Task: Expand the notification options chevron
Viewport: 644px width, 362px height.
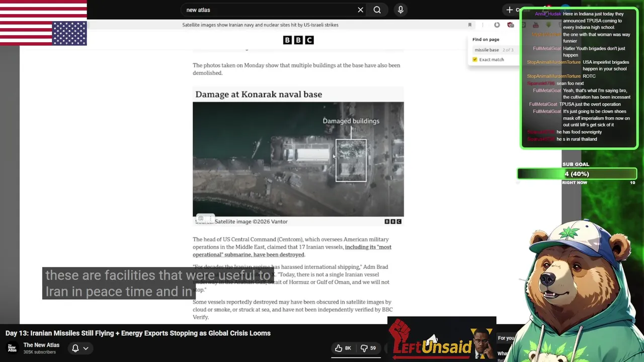Action: point(86,348)
